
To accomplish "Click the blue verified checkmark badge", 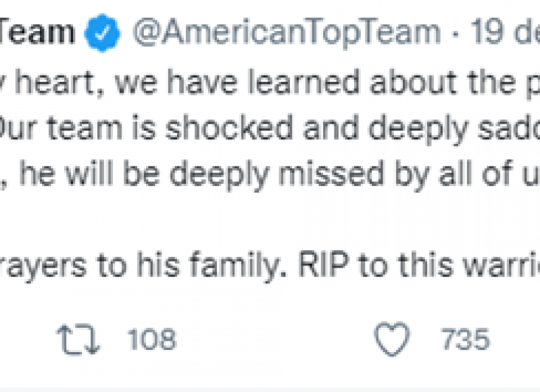I will [x=102, y=32].
